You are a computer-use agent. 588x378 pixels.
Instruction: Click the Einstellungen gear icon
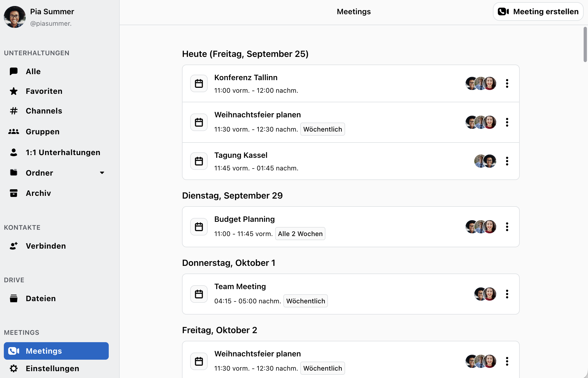(14, 368)
